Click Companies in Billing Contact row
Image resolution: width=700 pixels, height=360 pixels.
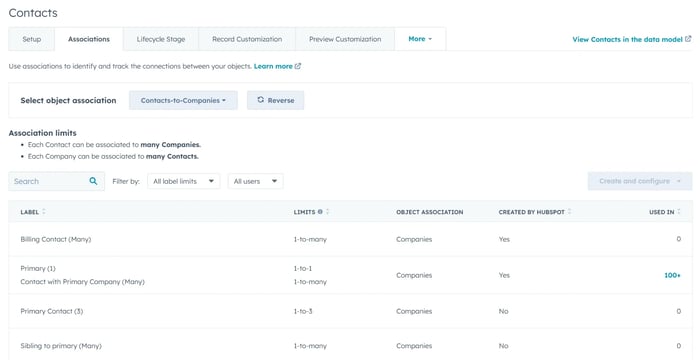414,239
